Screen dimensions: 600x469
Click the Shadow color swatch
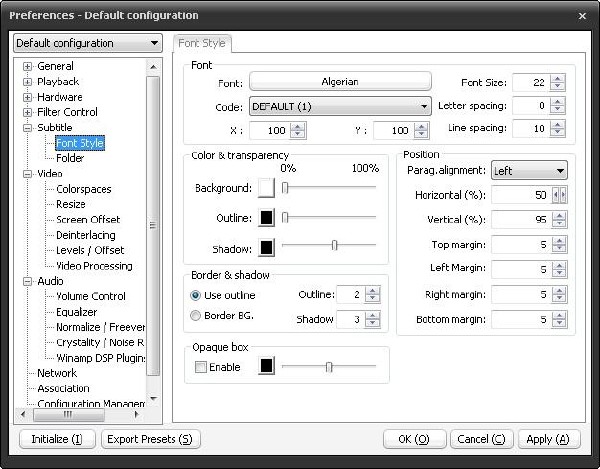click(267, 247)
